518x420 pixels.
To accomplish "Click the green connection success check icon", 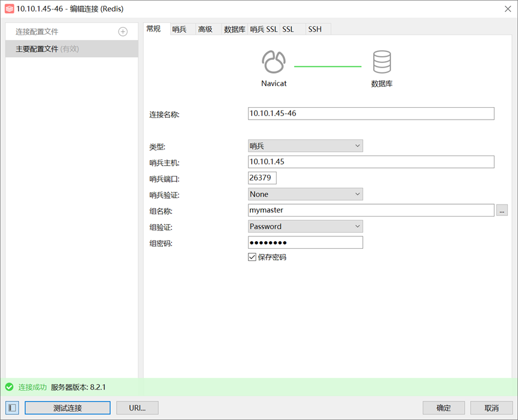I will (x=9, y=387).
